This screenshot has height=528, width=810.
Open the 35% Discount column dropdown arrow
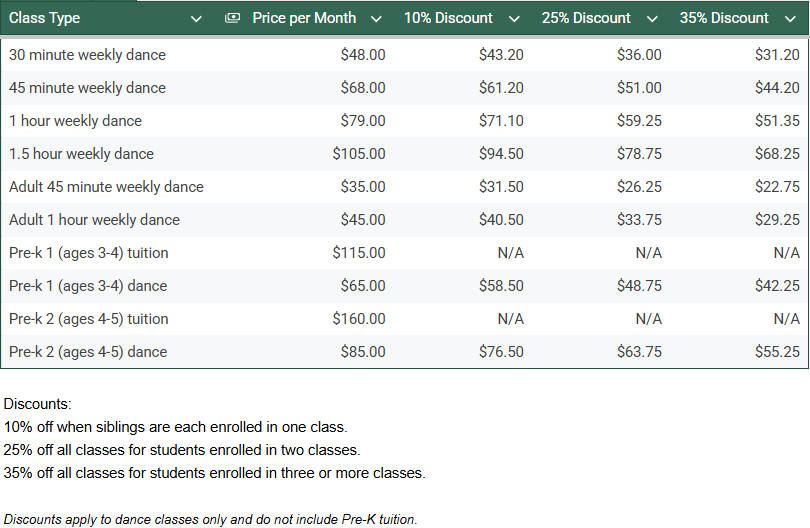[790, 18]
